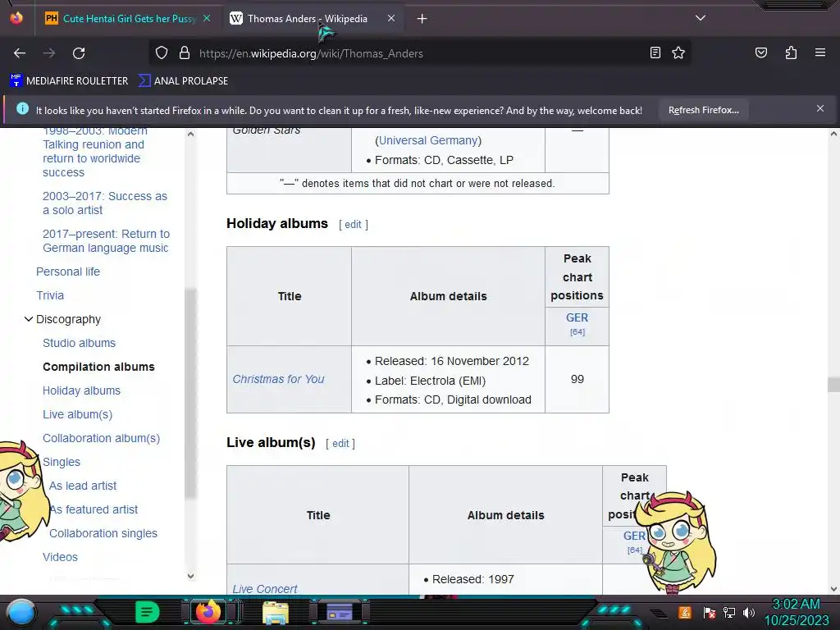Click the page scrollbar up arrow
Image resolution: width=840 pixels, height=630 pixels.
833,134
